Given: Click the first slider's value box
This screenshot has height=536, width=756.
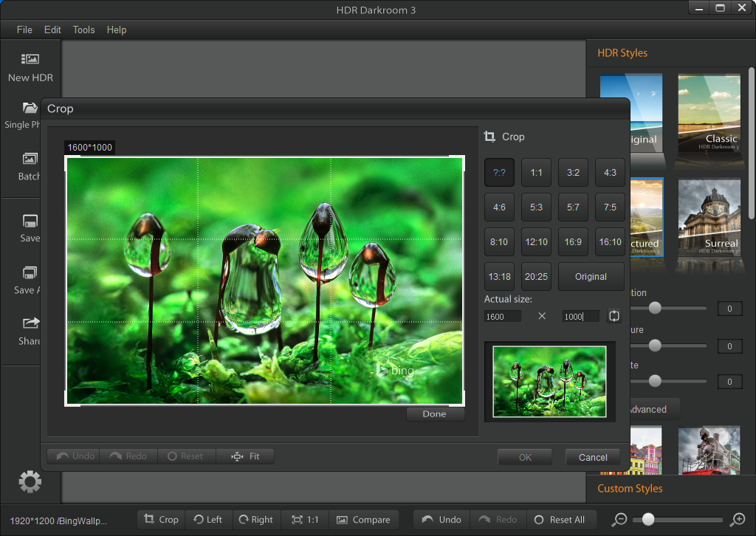Looking at the screenshot, I should [x=729, y=309].
